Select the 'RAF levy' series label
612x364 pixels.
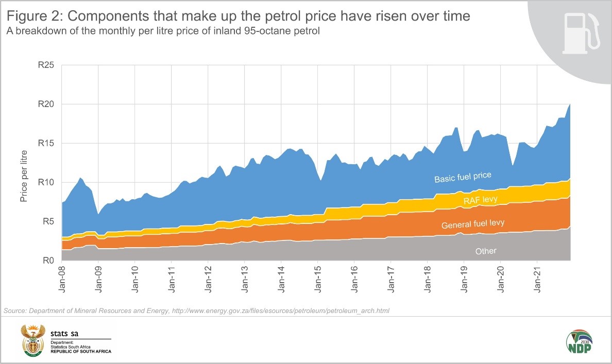coord(480,199)
